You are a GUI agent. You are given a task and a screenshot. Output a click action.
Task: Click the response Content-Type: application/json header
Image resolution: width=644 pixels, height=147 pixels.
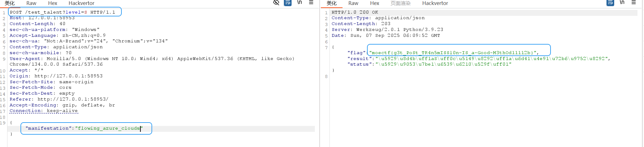[x=378, y=18]
